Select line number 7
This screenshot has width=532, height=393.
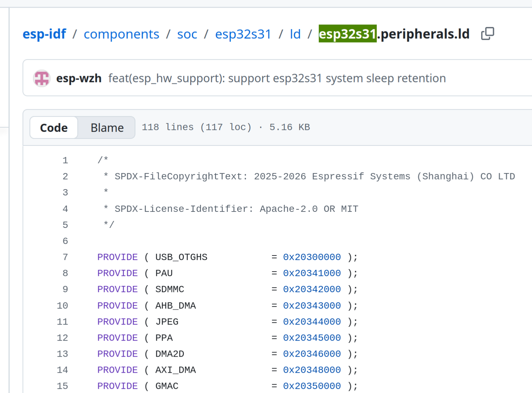coord(65,257)
